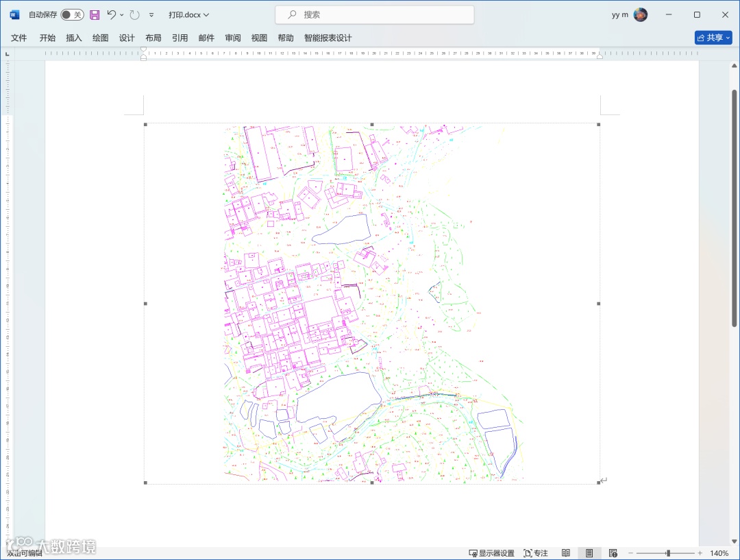The width and height of the screenshot is (740, 560).
Task: Click the zoom out minus icon
Action: 631,553
